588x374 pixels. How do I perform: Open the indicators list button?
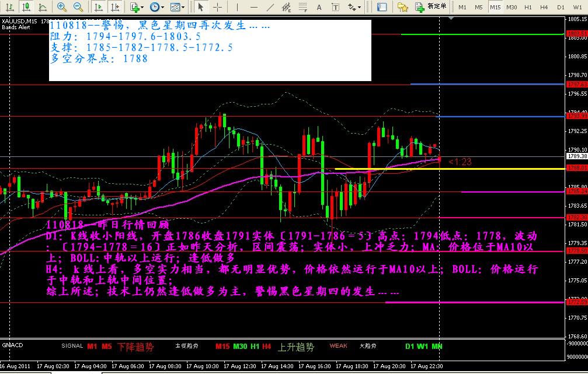[x=134, y=7]
